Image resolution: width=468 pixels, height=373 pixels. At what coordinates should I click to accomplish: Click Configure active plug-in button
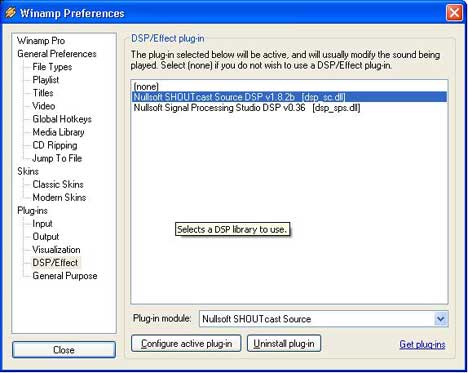click(x=186, y=343)
